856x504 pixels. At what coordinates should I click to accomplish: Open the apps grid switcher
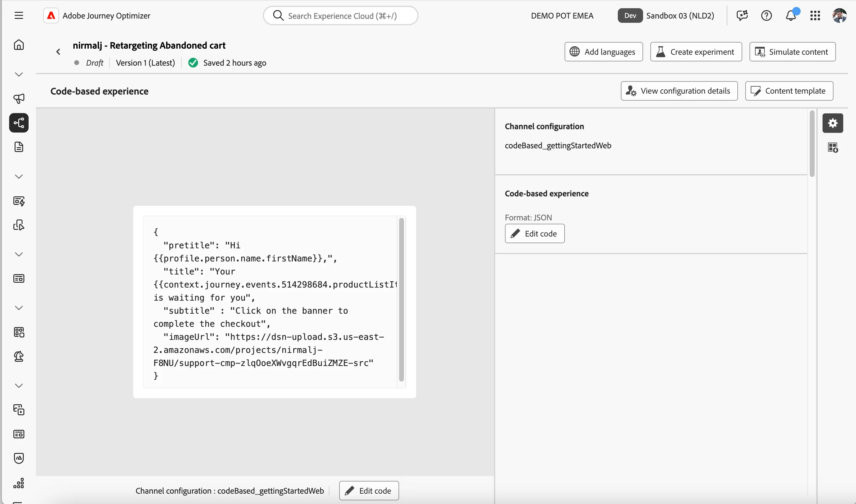[x=815, y=16]
